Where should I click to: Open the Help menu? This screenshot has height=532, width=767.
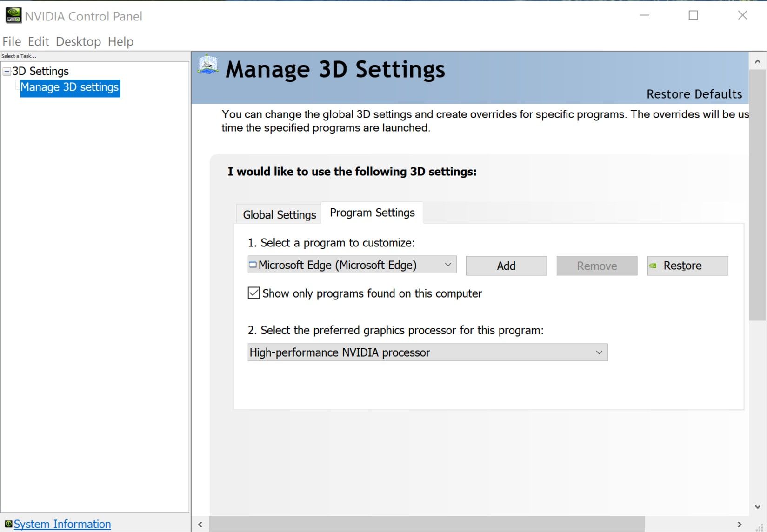tap(120, 41)
